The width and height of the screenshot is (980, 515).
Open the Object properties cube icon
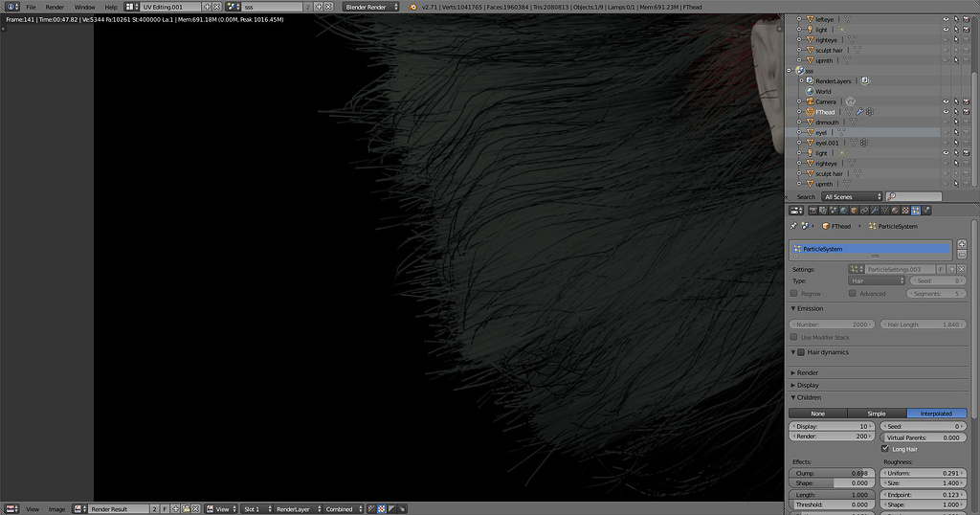(854, 210)
